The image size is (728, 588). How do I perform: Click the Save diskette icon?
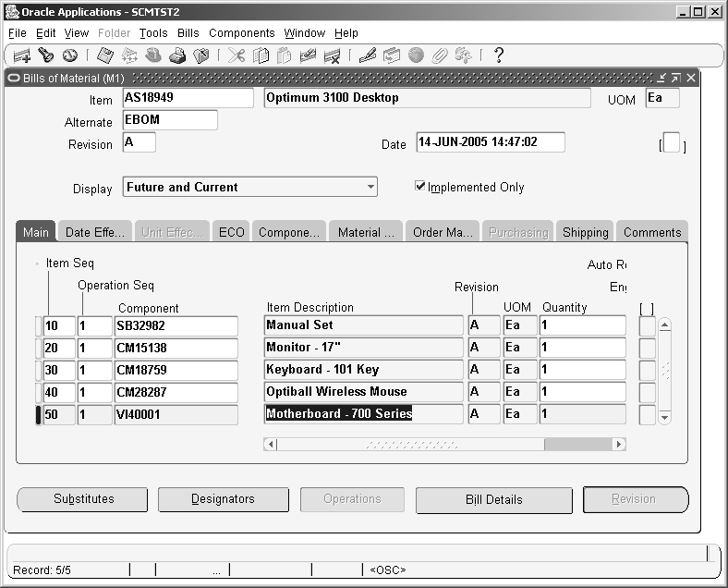click(x=105, y=55)
